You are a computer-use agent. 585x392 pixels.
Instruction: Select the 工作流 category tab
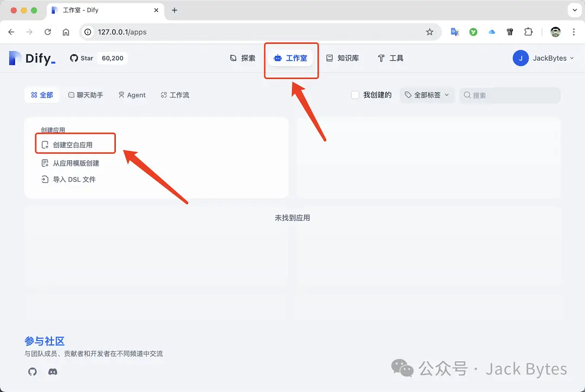coord(174,95)
